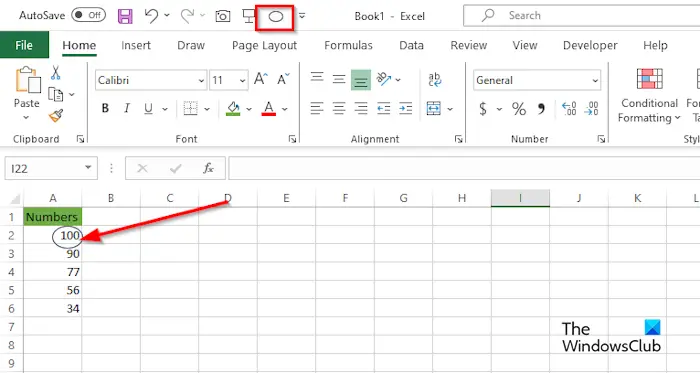Click Increase Decimal icon

coord(569,109)
